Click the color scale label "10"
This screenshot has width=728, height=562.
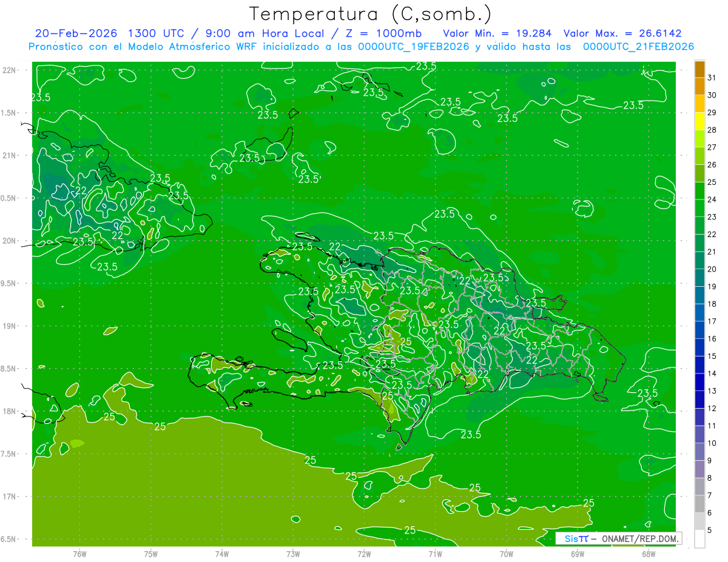point(712,443)
